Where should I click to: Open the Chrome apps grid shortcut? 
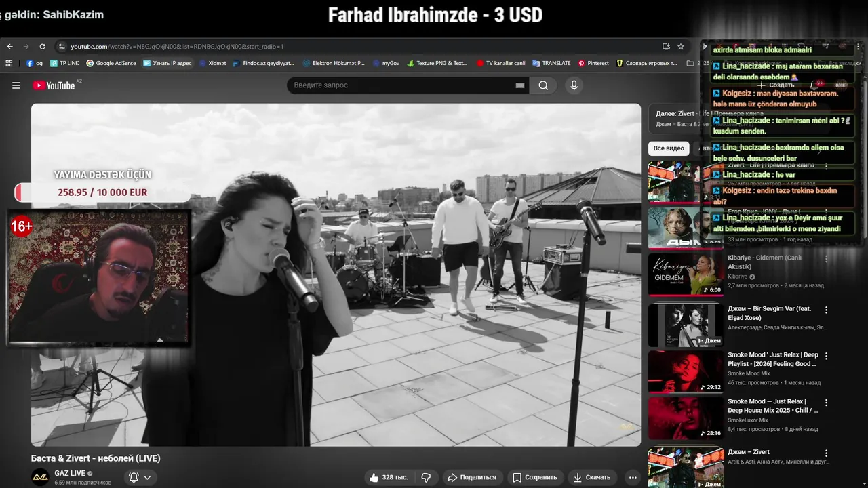[9, 63]
